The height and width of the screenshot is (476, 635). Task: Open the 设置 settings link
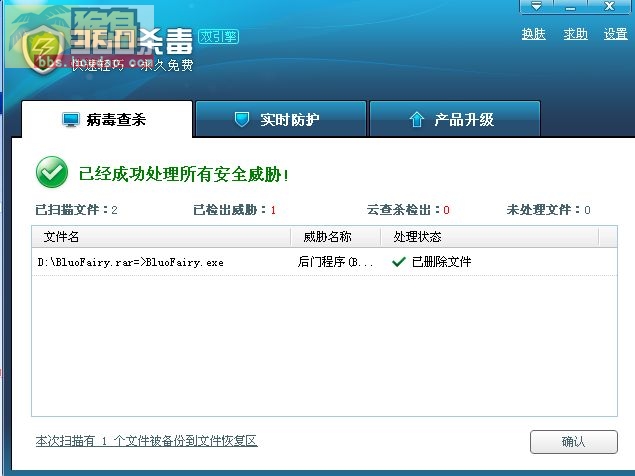(616, 34)
